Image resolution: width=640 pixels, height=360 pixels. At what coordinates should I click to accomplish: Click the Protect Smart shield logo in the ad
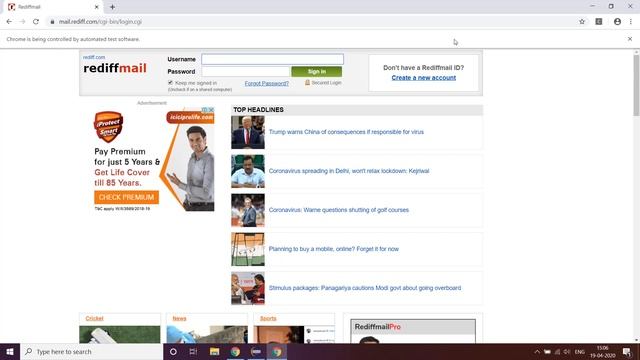(108, 127)
